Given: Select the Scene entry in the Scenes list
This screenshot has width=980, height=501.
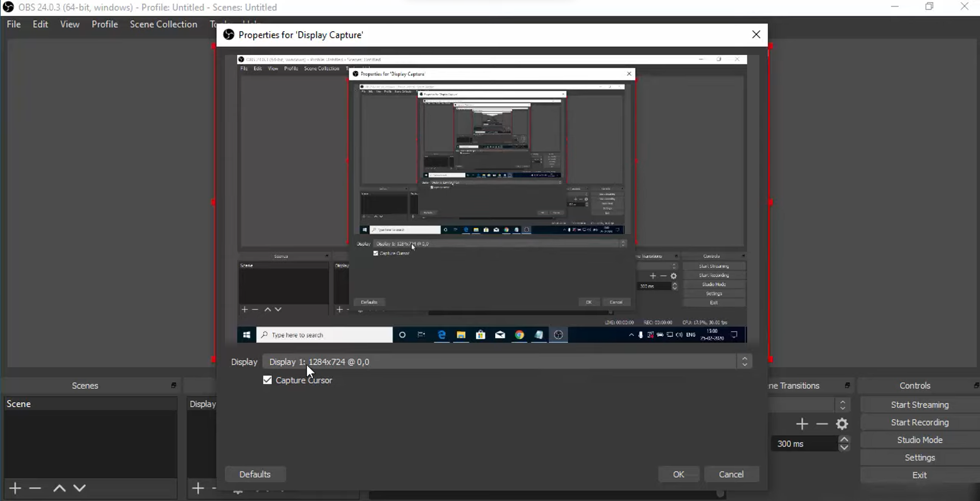Looking at the screenshot, I should pos(19,404).
